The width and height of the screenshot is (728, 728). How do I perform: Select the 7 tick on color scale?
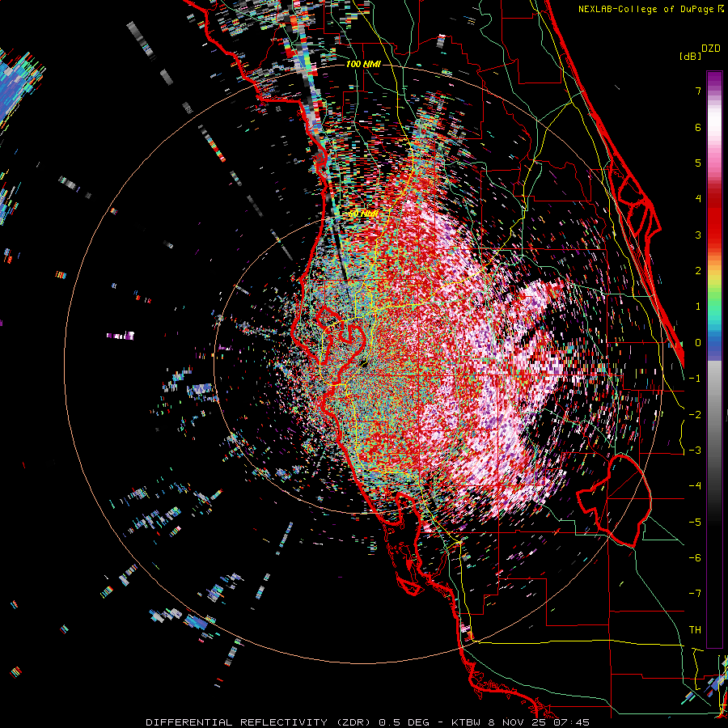tap(698, 91)
